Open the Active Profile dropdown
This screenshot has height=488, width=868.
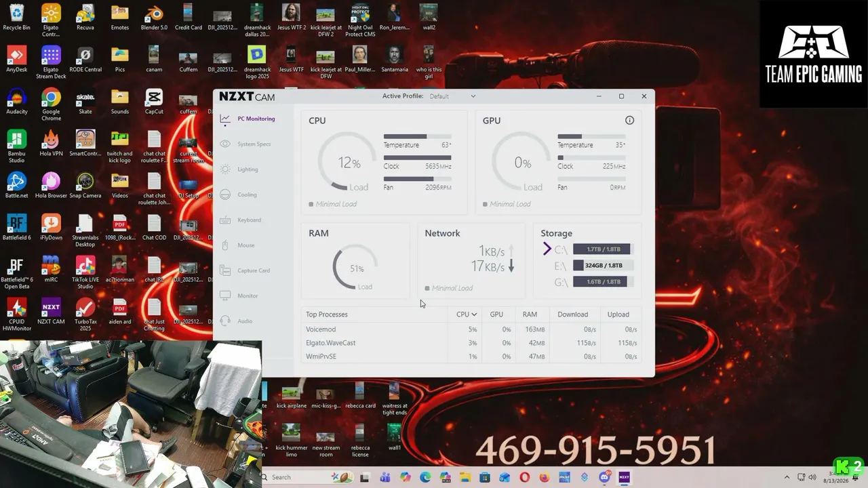click(x=452, y=96)
